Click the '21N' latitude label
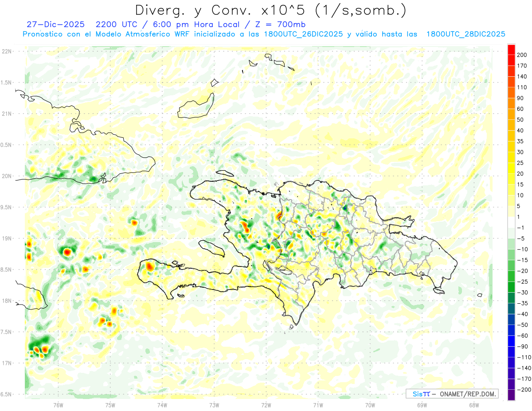Screen dimensions: 532x411 6,114
